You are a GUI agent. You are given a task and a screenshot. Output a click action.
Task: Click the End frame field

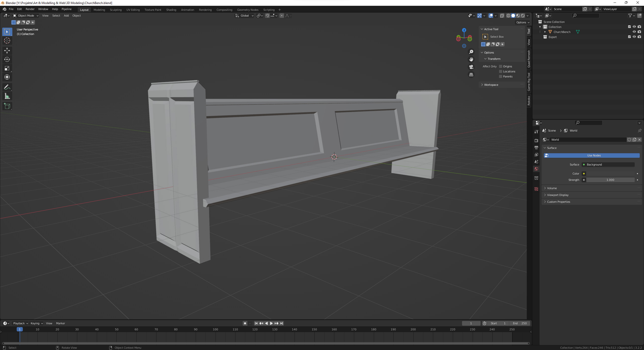coord(519,323)
